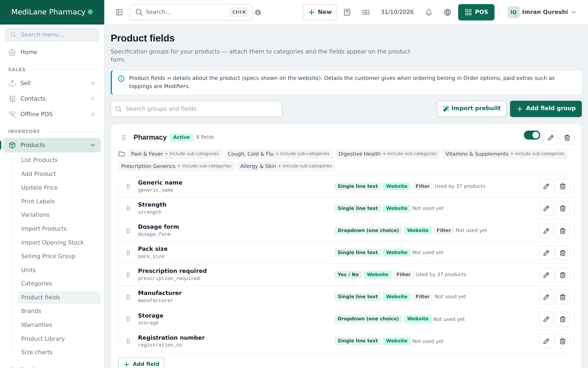
Task: Delete the Registration number field
Action: click(x=563, y=341)
